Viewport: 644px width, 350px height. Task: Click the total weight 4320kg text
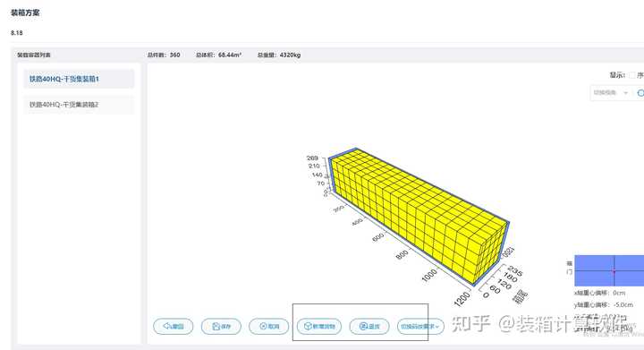pos(290,55)
